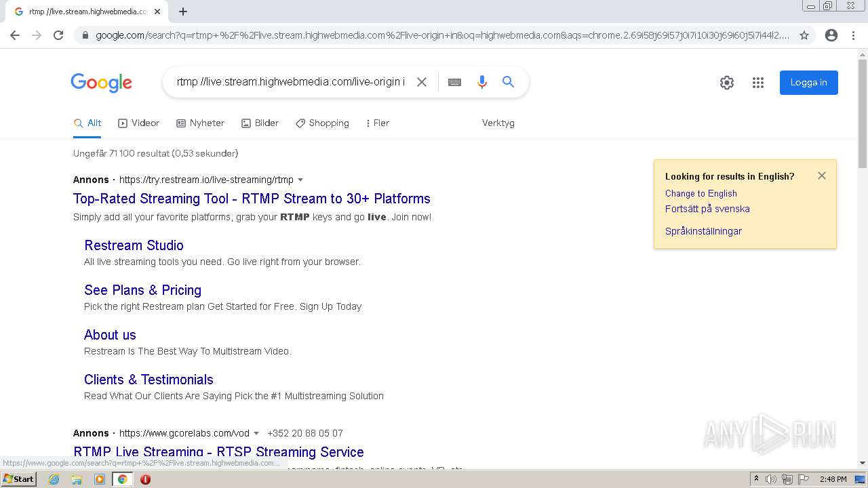This screenshot has height=488, width=868.
Task: Bookmark this page with the star icon
Action: 804,35
